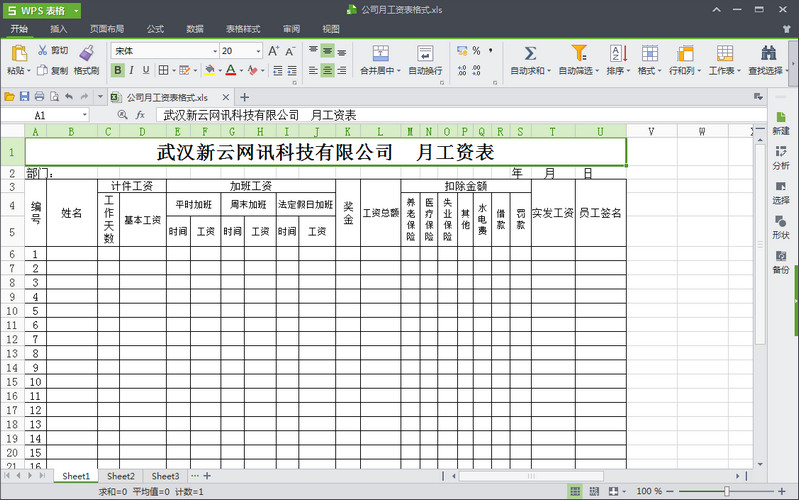
Task: Expand the font name dropdown showing 宋体
Action: click(x=214, y=51)
